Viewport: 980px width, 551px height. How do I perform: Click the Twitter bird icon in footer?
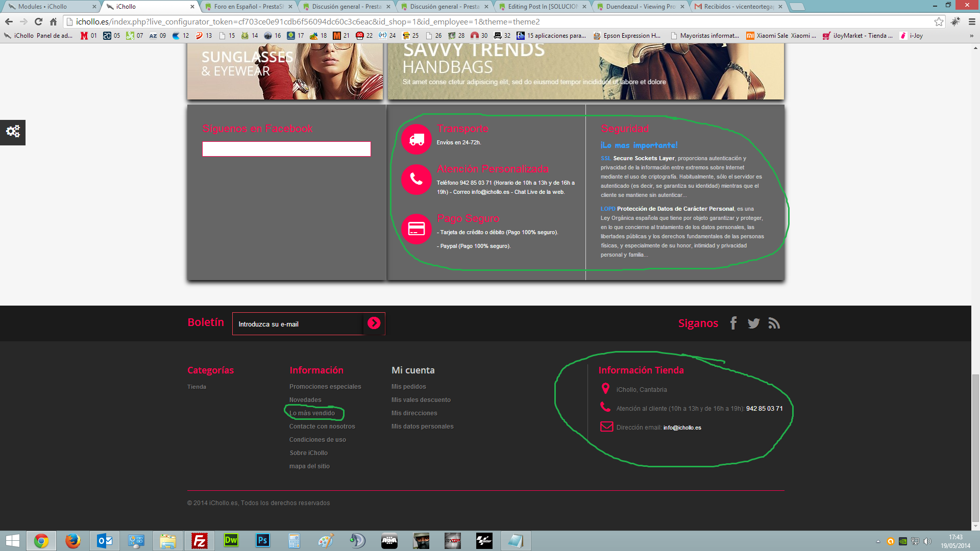click(753, 323)
